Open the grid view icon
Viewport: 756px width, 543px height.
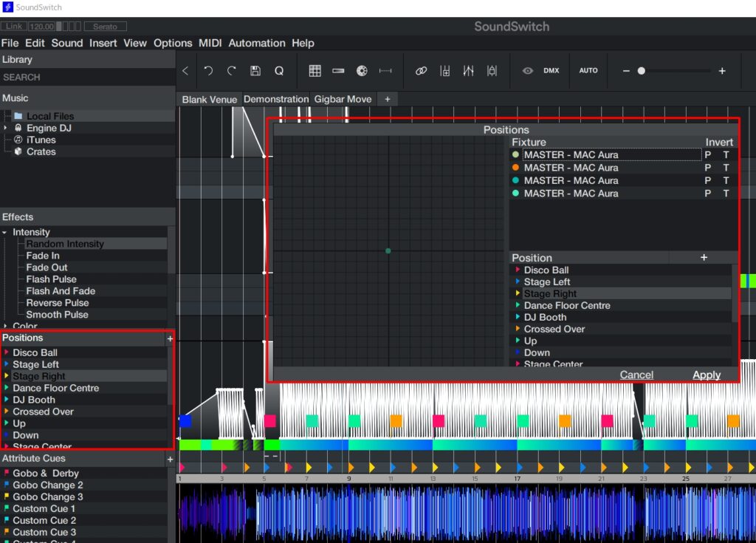(315, 71)
